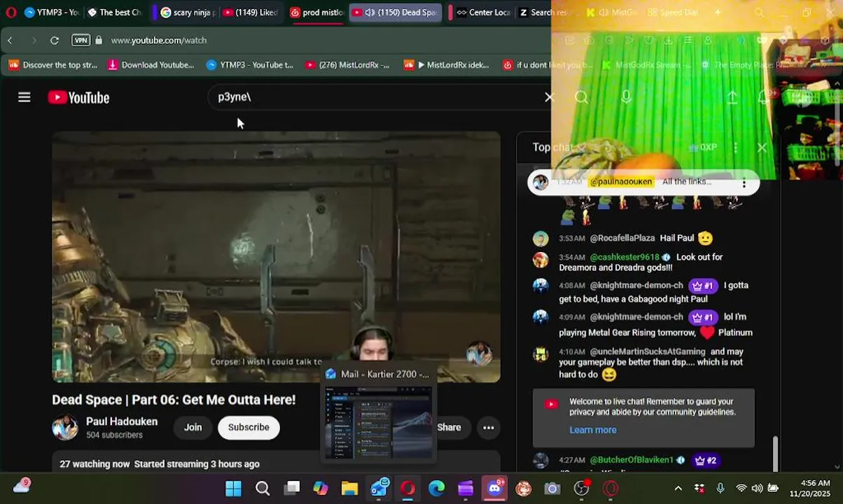Click the 4:08 AM @knightmare-demon-ch message

click(x=643, y=292)
